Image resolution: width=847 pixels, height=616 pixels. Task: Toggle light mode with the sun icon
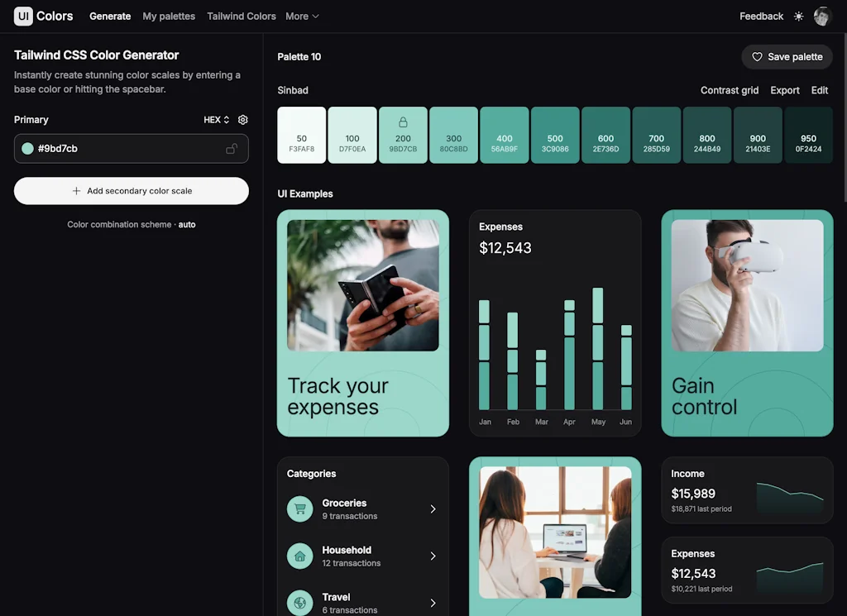point(797,16)
